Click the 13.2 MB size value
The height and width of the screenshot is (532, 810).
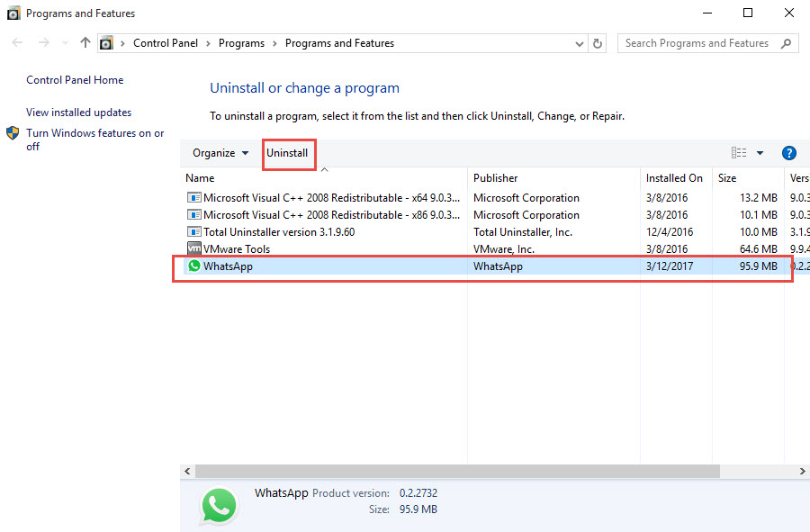pyautogui.click(x=759, y=198)
